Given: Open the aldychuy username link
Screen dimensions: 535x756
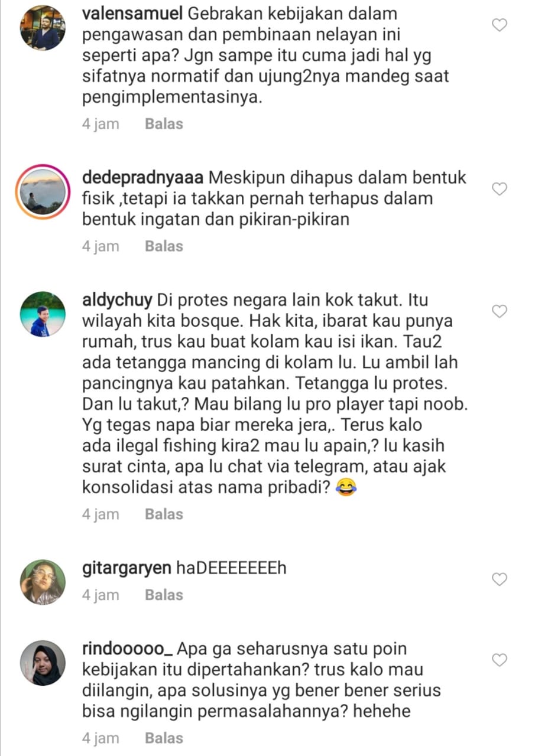Looking at the screenshot, I should 118,301.
